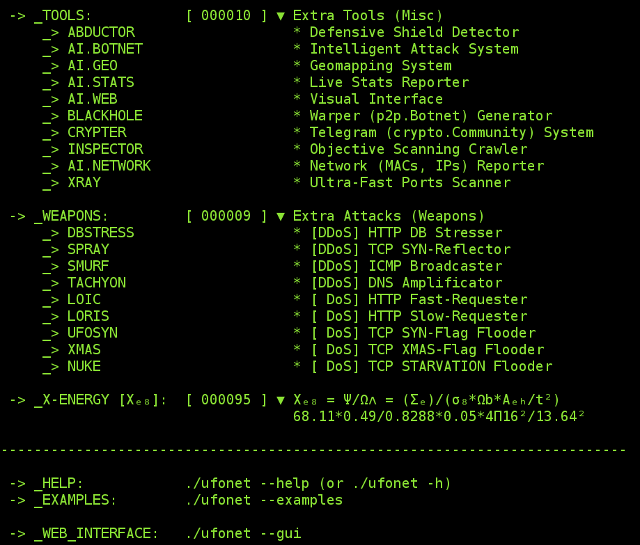Click the ./ufonet --gui command text
Viewport: 640px width, 545px height.
point(243,534)
